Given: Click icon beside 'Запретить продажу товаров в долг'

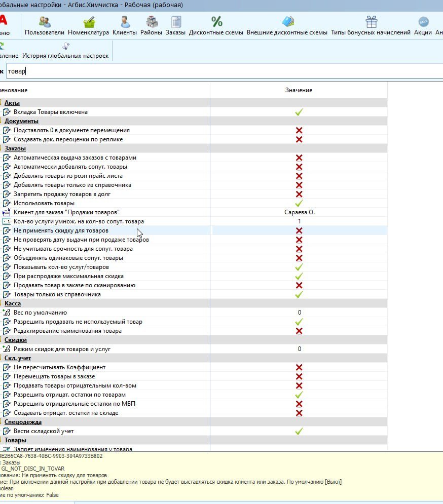Looking at the screenshot, I should (7, 194).
